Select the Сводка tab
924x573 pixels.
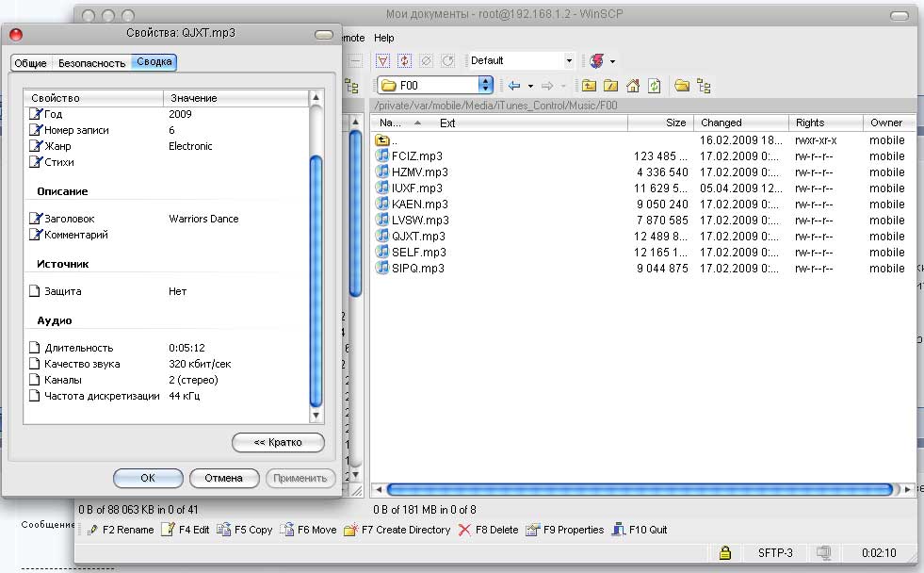[x=154, y=62]
